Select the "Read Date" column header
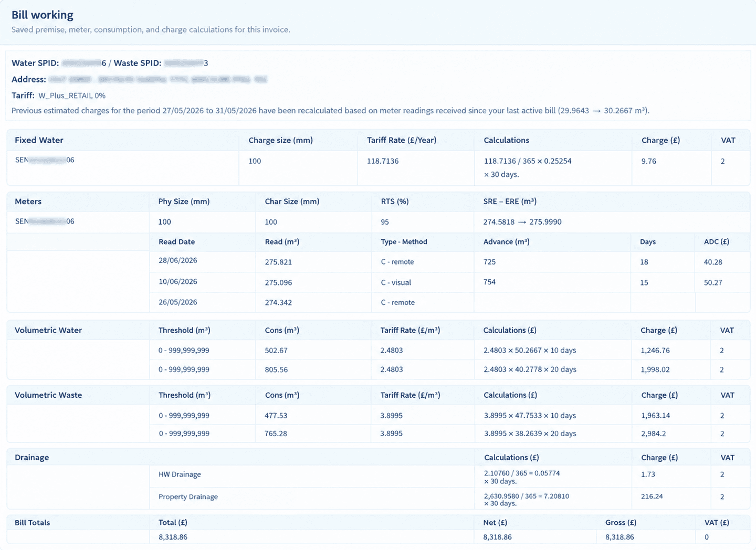Image resolution: width=756 pixels, height=550 pixels. coord(177,242)
